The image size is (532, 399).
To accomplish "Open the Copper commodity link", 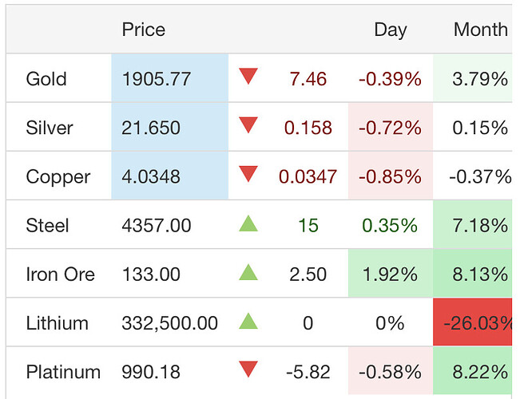I will pyautogui.click(x=58, y=177).
